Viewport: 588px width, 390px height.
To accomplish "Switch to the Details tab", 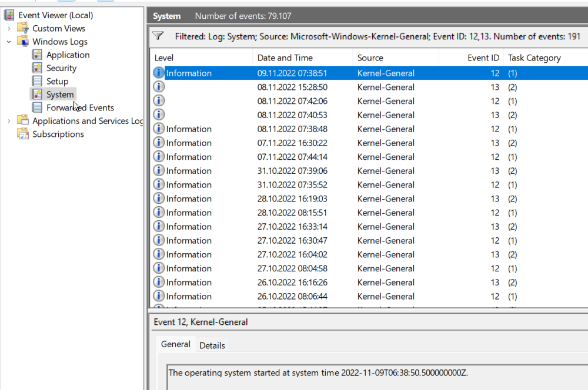I will 212,345.
